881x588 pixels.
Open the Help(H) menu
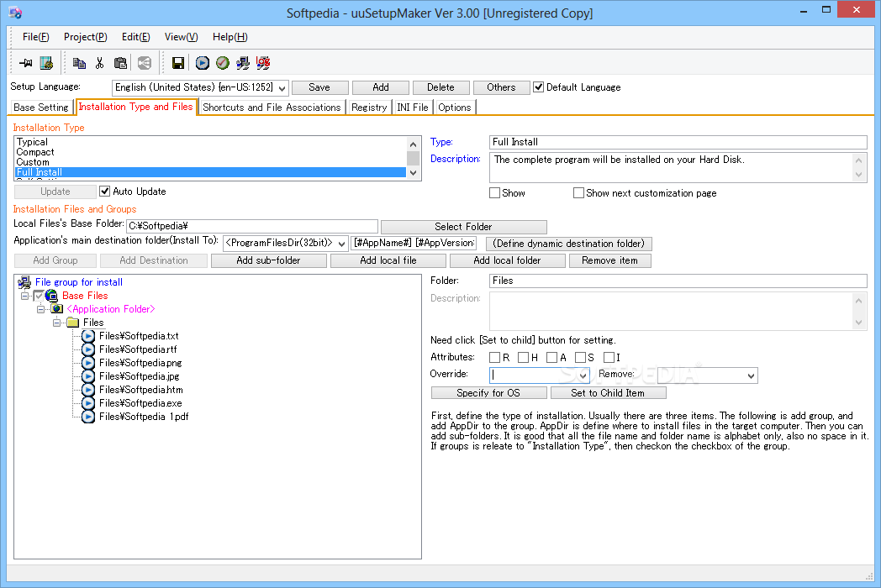(229, 37)
